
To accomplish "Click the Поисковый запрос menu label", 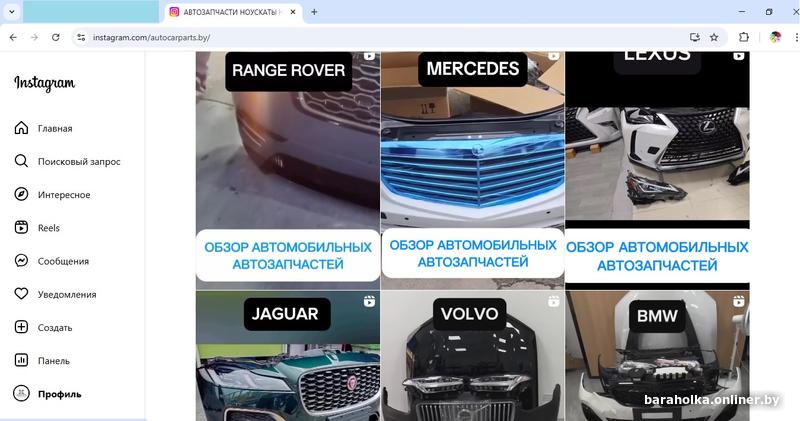I will pos(79,162).
